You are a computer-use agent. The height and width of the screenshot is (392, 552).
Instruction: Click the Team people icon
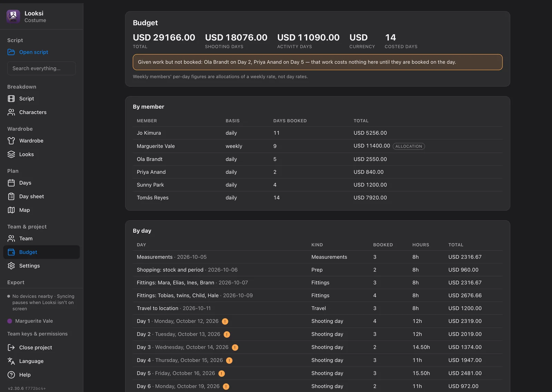coord(11,238)
